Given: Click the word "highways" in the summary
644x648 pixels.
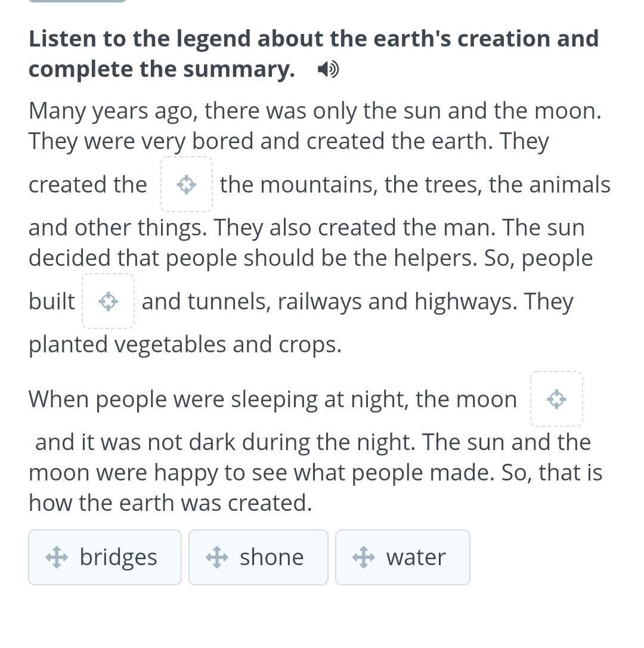Looking at the screenshot, I should click(x=466, y=302).
